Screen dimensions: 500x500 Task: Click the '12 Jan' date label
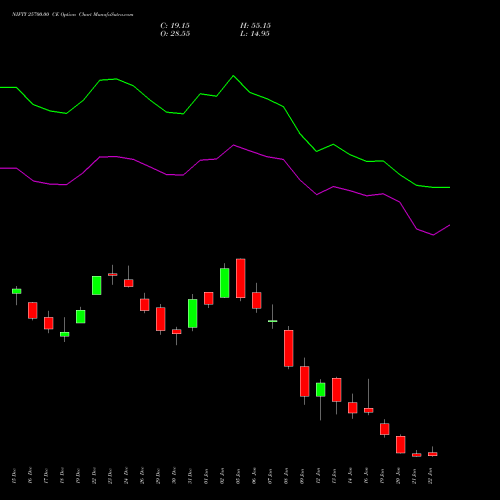[318, 476]
